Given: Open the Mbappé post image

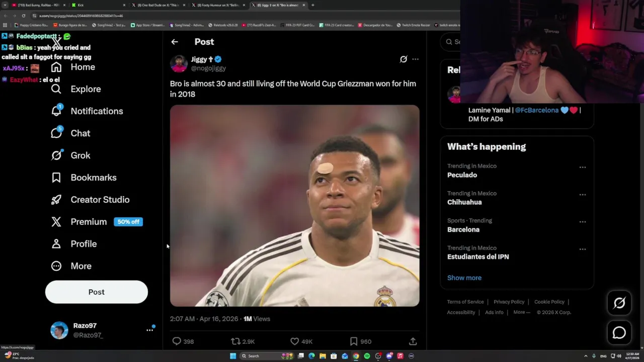Looking at the screenshot, I should click(294, 206).
